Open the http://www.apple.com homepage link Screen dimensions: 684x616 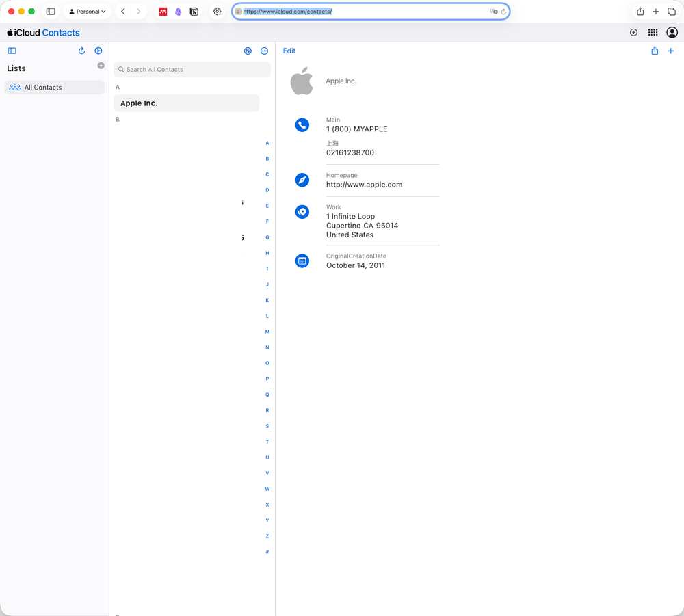click(x=365, y=185)
